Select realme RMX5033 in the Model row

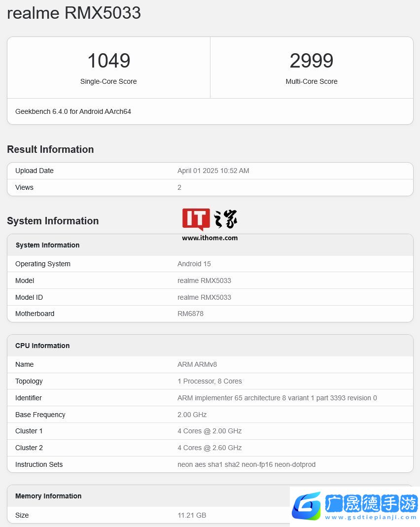pos(204,281)
